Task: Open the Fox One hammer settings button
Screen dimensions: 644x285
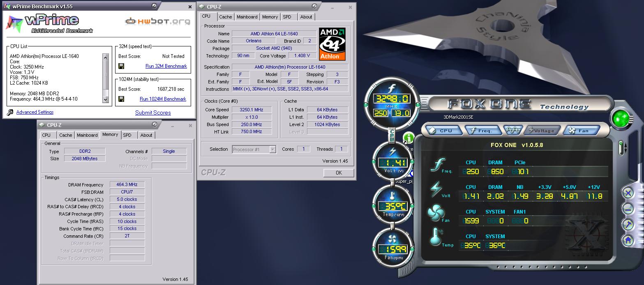Action: click(628, 225)
